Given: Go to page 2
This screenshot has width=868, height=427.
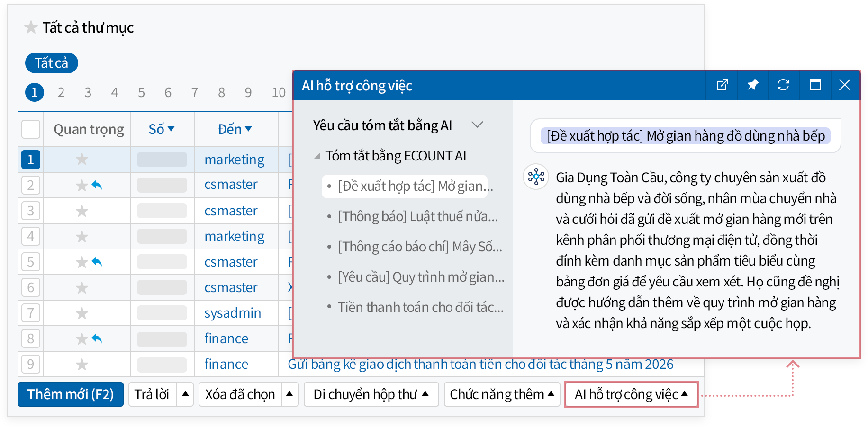Looking at the screenshot, I should 61,92.
